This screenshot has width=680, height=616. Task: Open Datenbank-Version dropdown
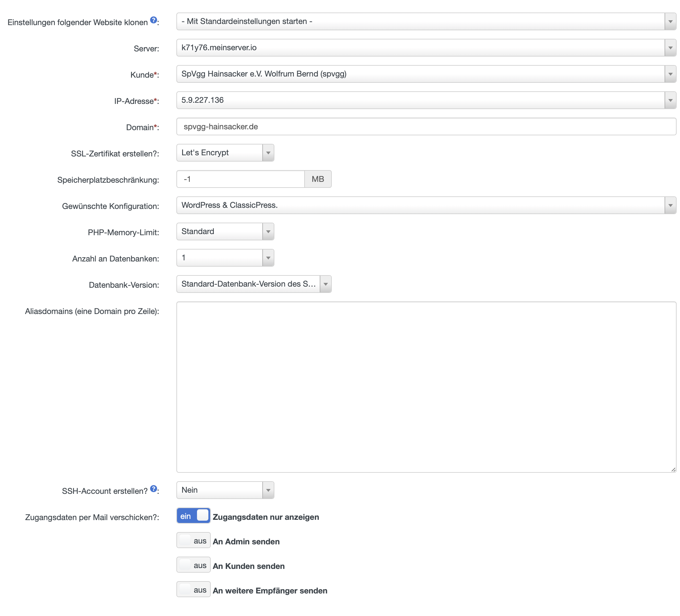[x=254, y=284]
